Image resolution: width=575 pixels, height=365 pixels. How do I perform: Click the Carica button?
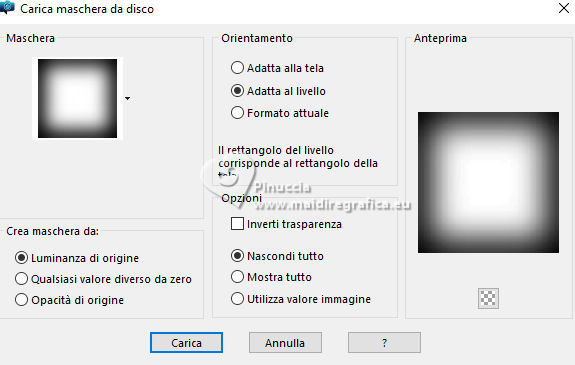(x=186, y=343)
